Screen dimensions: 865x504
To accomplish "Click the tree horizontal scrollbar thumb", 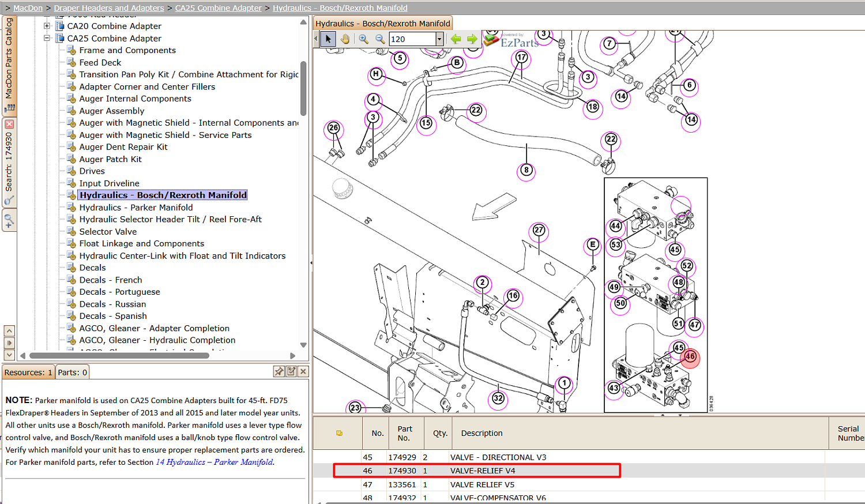I will (x=119, y=356).
